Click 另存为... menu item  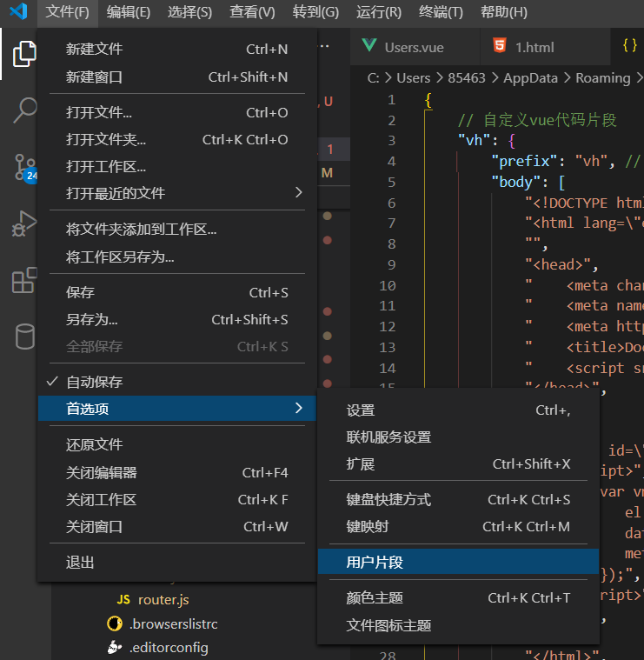[x=176, y=319]
